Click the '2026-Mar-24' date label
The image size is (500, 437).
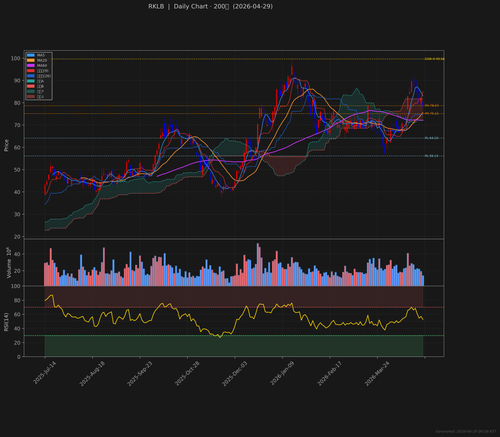(377, 374)
